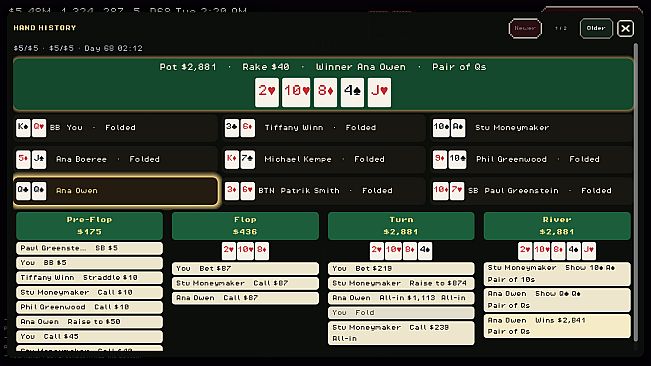Open the Flop $436 street header

coord(245,226)
